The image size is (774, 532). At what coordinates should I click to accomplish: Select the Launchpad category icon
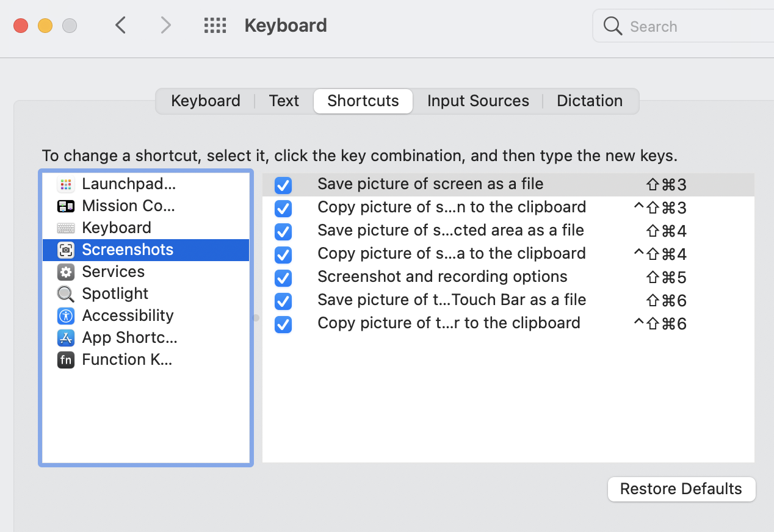point(65,184)
